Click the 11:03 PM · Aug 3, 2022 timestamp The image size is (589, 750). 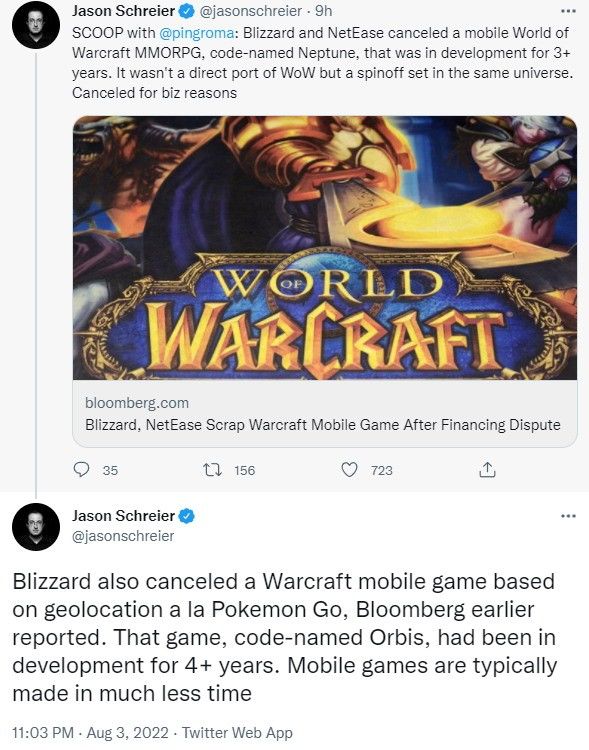[90, 733]
